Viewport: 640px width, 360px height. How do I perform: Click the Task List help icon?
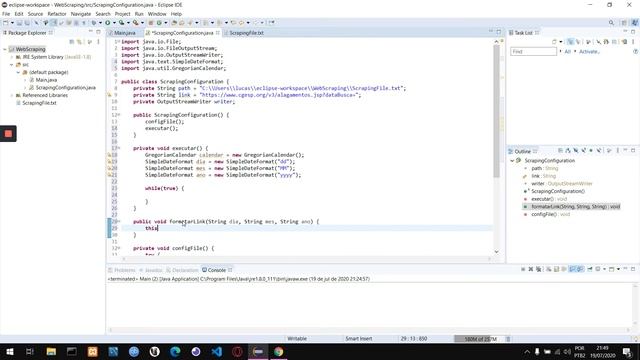pyautogui.click(x=635, y=51)
